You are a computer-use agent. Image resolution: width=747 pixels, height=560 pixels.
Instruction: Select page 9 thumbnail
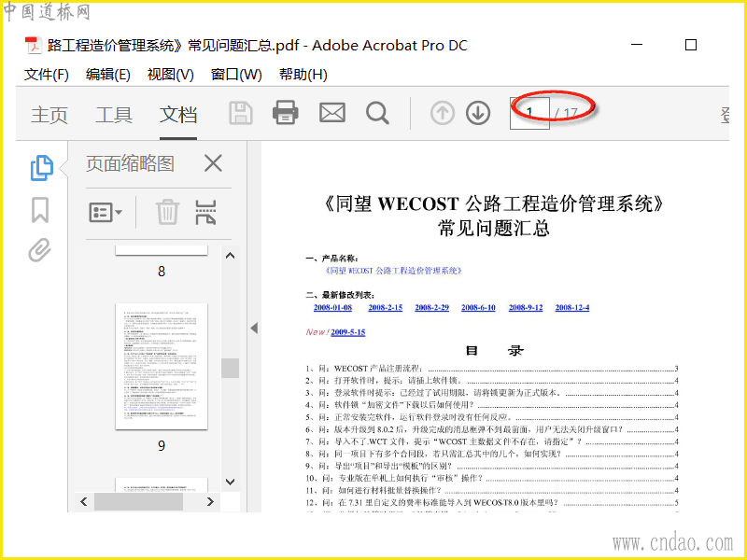[162, 366]
